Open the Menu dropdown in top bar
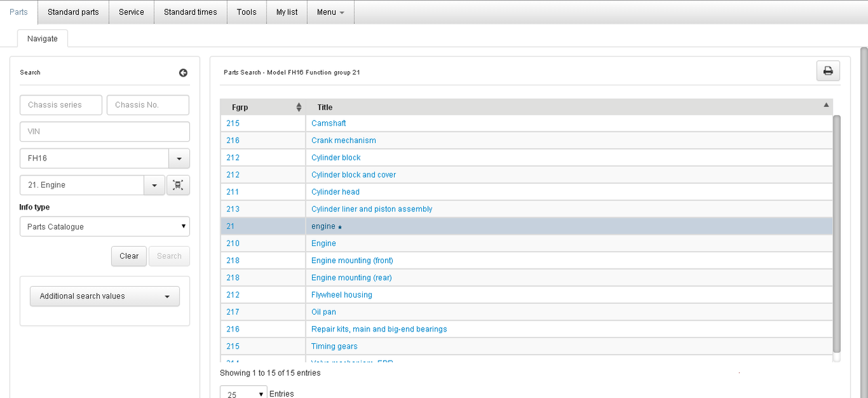The width and height of the screenshot is (868, 398). pyautogui.click(x=330, y=12)
